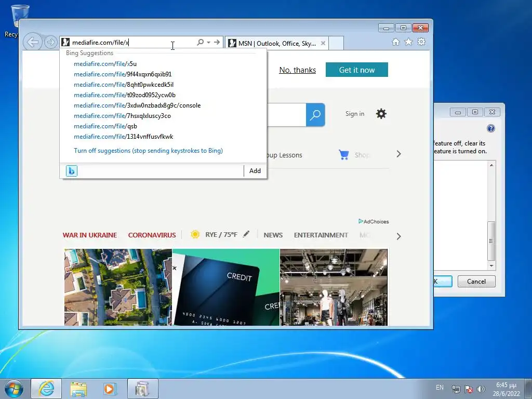This screenshot has width=532, height=399.
Task: Select suggestion mediafire.com/file/8qht0pwkcedk5il
Action: [x=124, y=85]
